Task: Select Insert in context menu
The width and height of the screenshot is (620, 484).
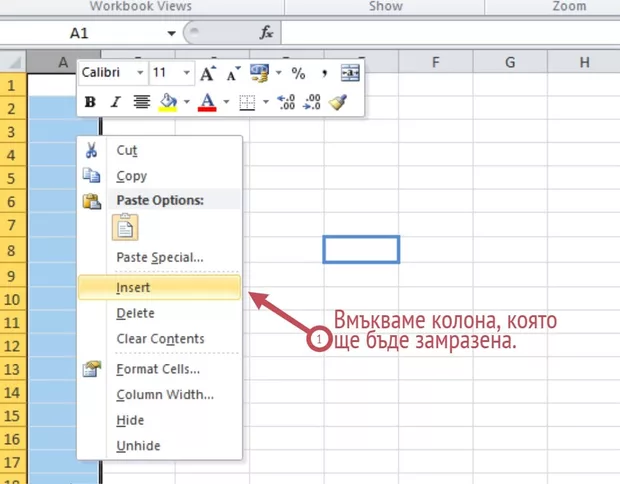Action: pyautogui.click(x=159, y=287)
